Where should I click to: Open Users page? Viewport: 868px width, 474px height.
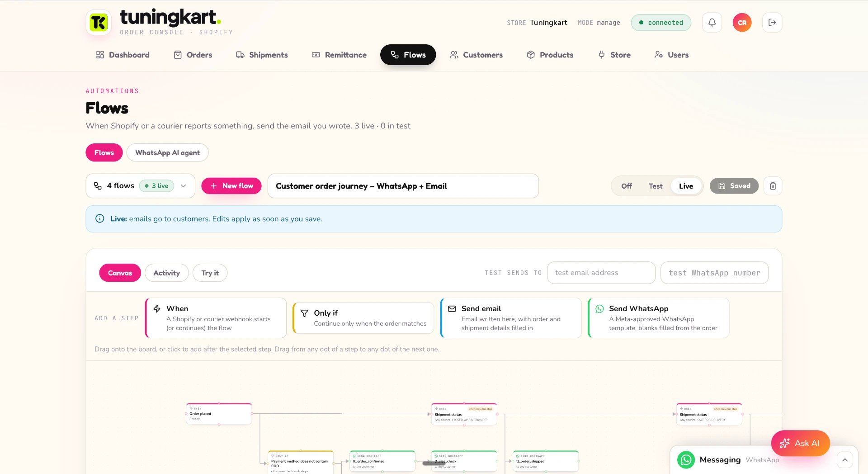click(x=671, y=55)
